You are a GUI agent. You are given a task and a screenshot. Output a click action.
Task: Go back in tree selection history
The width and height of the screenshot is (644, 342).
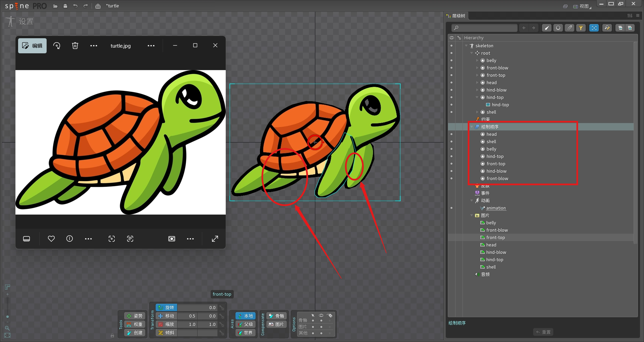coord(524,28)
